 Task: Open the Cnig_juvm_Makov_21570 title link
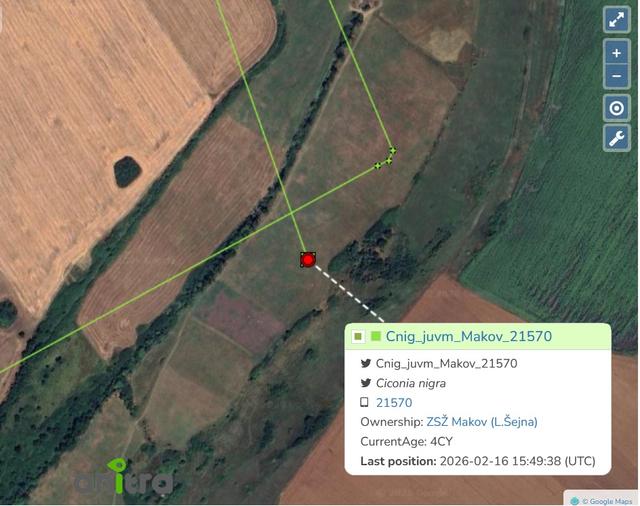[469, 336]
